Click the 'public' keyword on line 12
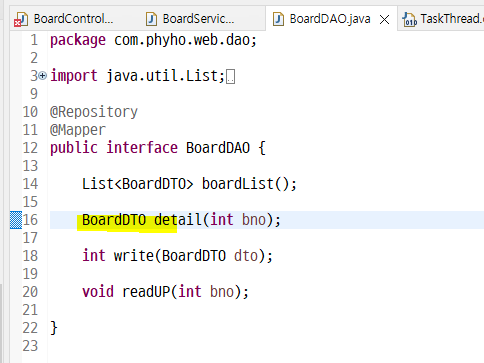The height and width of the screenshot is (363, 484). pos(74,148)
